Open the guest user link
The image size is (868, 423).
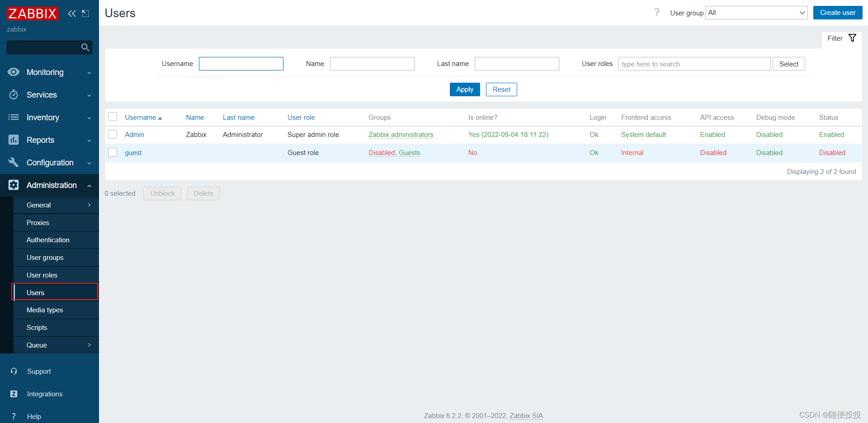133,153
